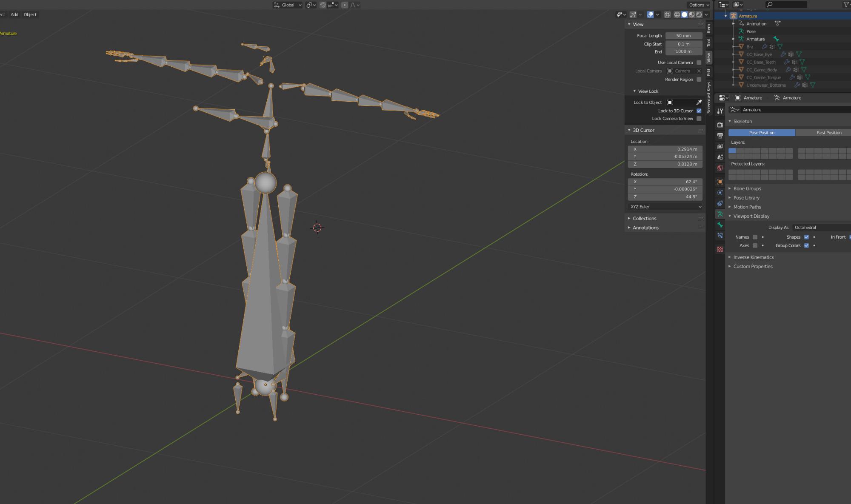Switch to material preview shading
The image size is (851, 504).
pos(691,15)
